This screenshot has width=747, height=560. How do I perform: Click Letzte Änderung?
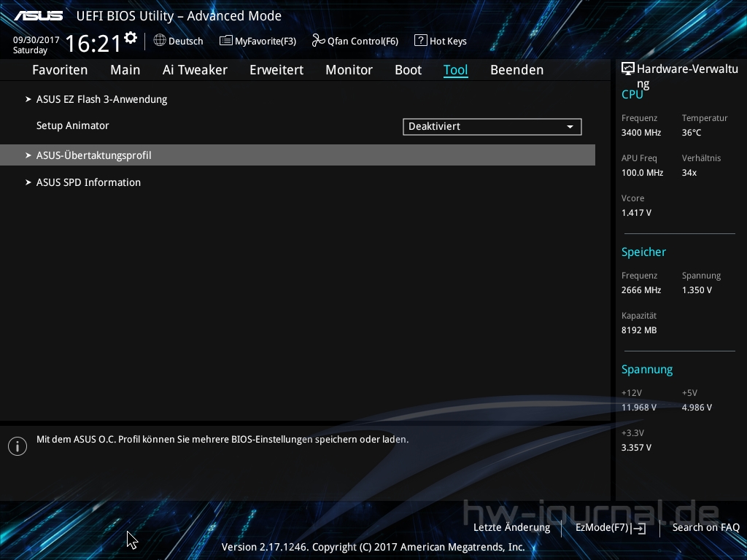click(x=511, y=528)
